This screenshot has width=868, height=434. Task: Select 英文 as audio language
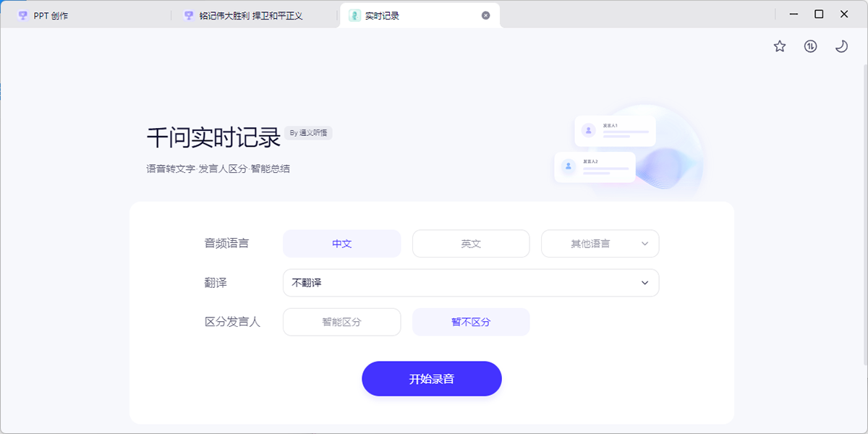click(471, 244)
